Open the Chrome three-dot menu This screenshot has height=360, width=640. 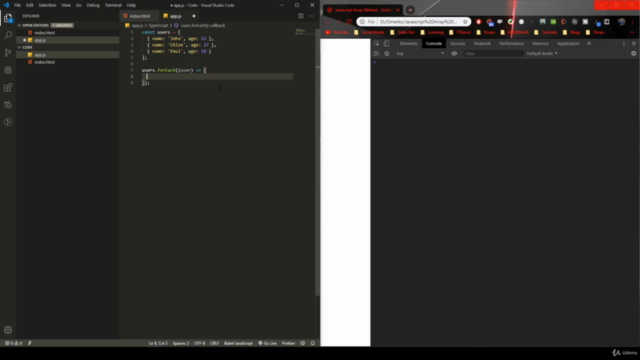coord(633,22)
